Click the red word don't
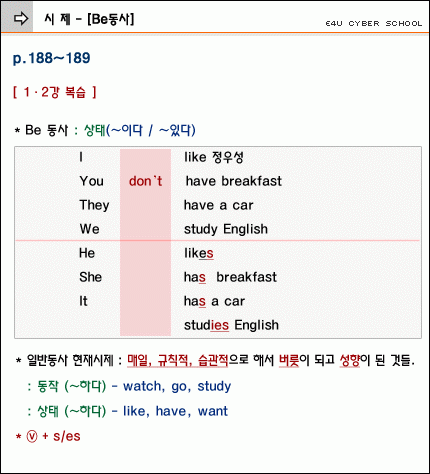 pos(145,181)
